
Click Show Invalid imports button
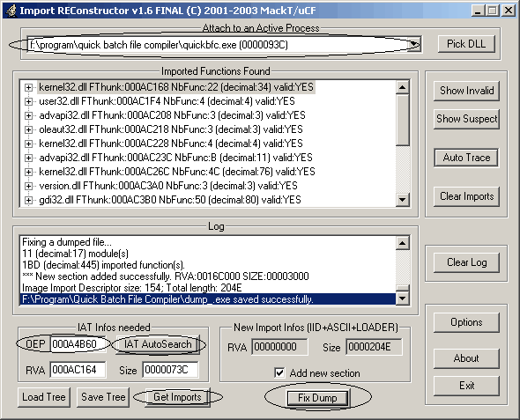(466, 91)
